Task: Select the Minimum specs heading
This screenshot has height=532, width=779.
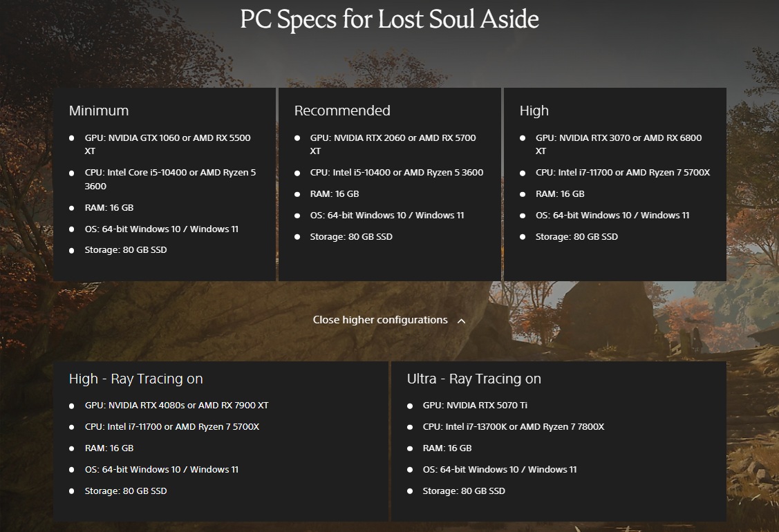Action: (99, 111)
